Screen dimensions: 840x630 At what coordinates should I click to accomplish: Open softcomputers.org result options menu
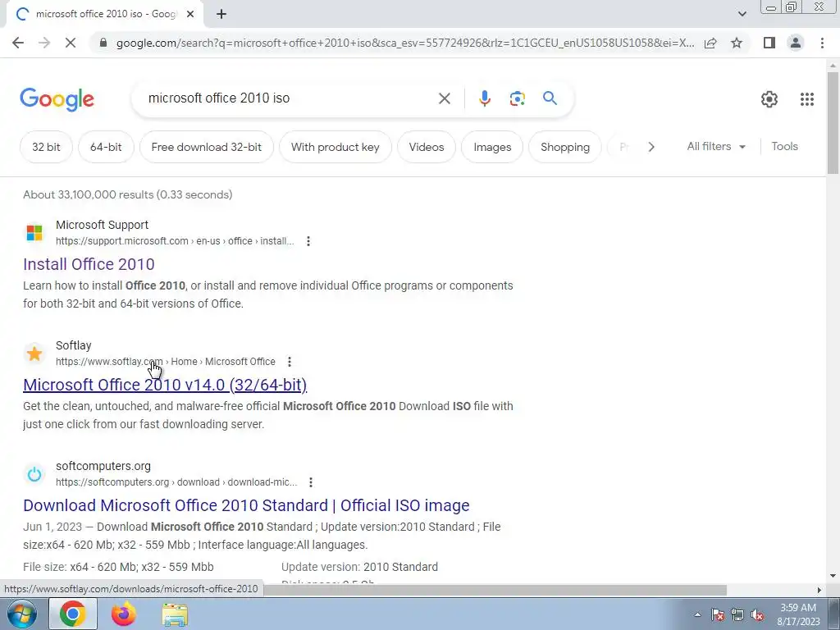click(x=311, y=482)
